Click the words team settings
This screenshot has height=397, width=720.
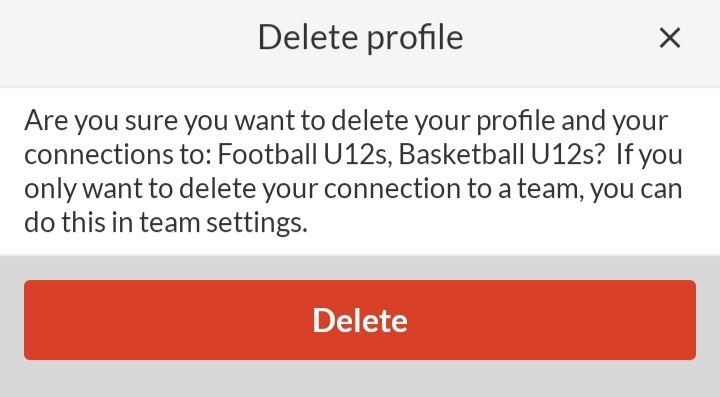coord(223,223)
